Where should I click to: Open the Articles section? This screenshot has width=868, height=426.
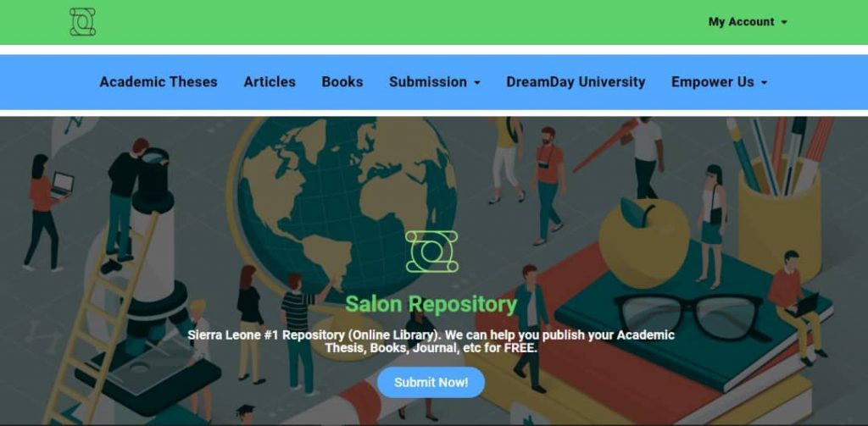[x=270, y=82]
